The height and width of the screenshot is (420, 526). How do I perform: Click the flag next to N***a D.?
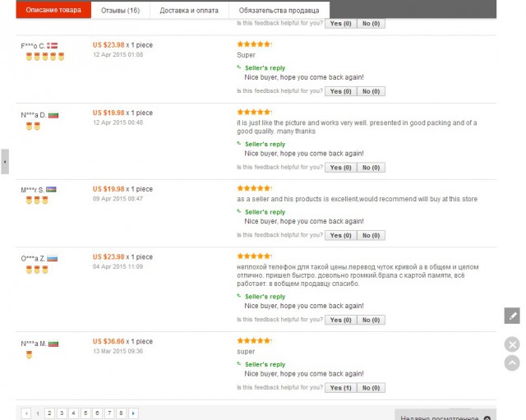coord(53,115)
